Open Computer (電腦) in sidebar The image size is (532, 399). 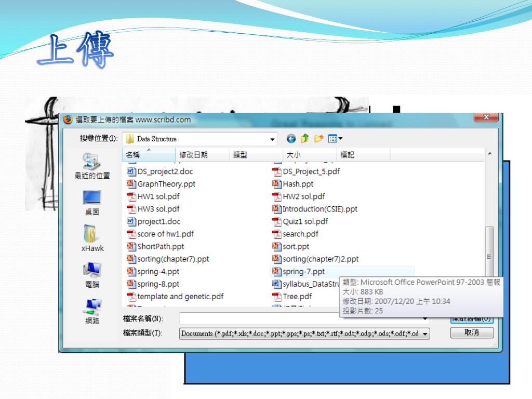(92, 275)
